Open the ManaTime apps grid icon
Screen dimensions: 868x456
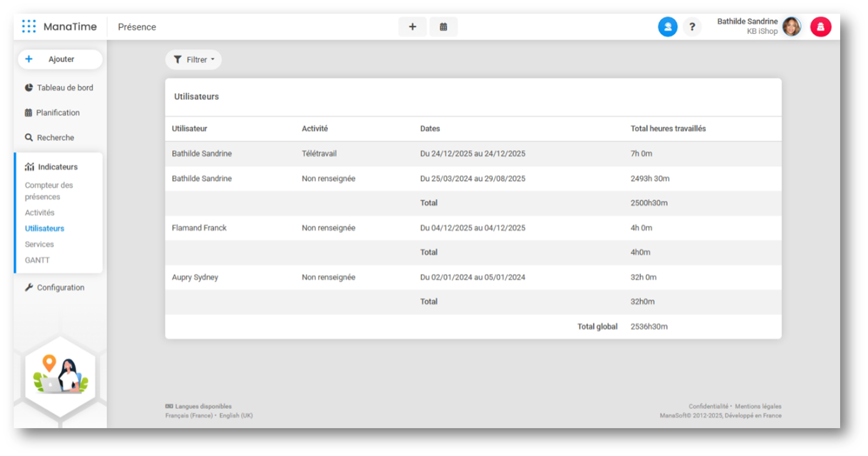pyautogui.click(x=29, y=27)
